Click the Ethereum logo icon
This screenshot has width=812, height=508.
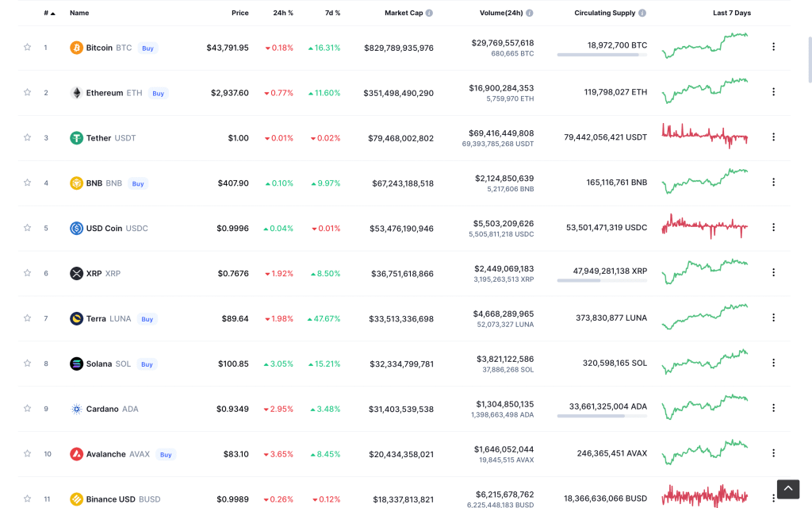(76, 93)
